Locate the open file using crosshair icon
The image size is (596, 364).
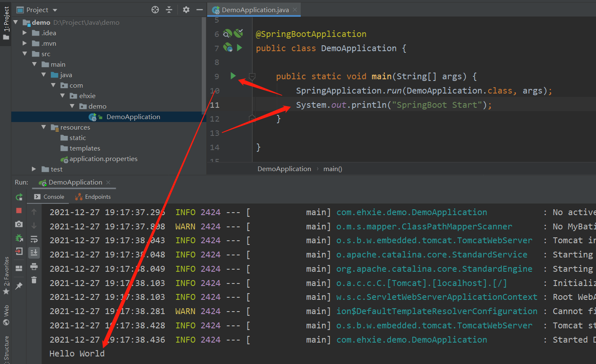point(155,10)
